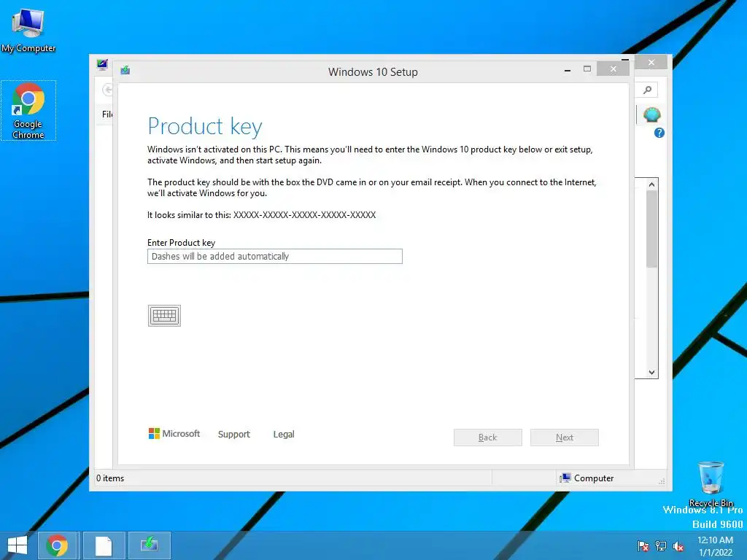
Task: Click the scroll down arrow in Explorer pane
Action: [651, 373]
